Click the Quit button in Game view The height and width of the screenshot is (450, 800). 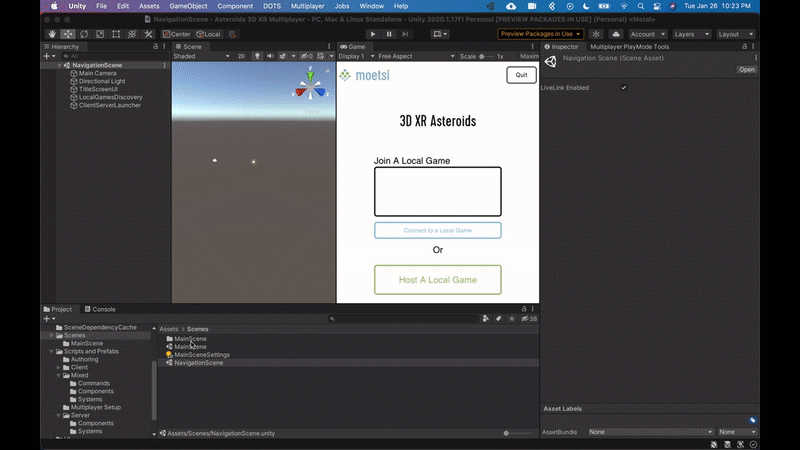(x=521, y=75)
